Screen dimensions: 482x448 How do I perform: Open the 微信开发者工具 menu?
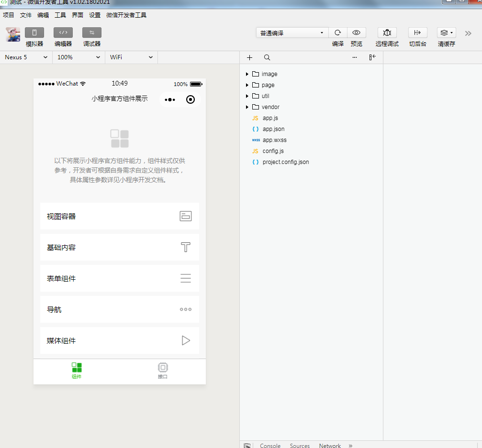(x=126, y=15)
